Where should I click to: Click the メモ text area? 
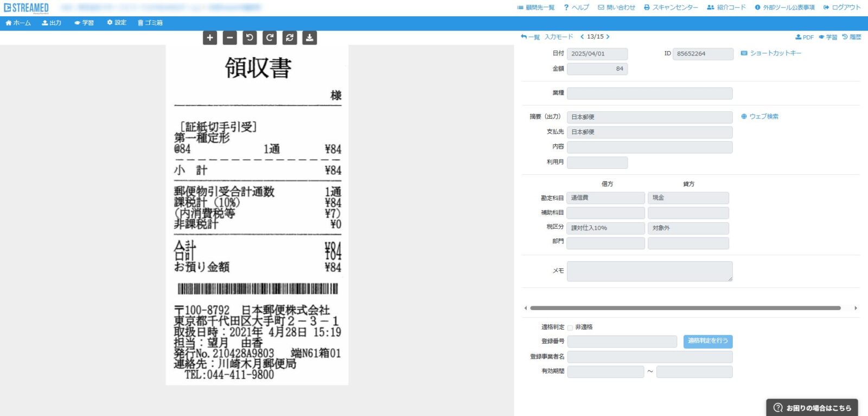point(650,272)
